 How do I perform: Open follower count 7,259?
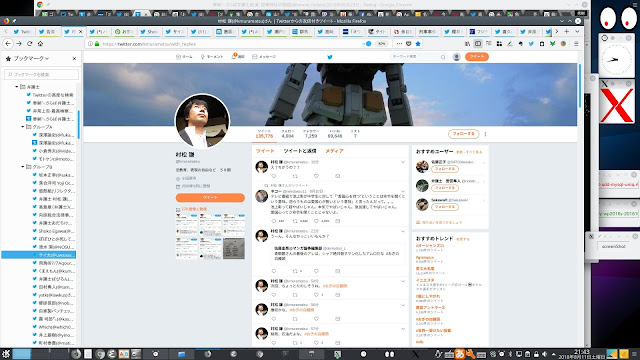pyautogui.click(x=311, y=134)
